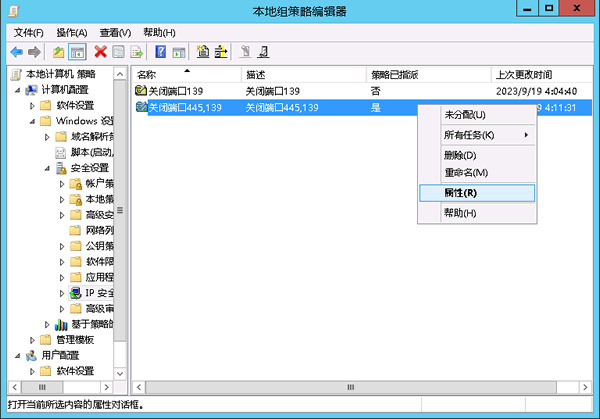Click the 安全设置 node icon
This screenshot has width=600, height=419.
[x=61, y=168]
